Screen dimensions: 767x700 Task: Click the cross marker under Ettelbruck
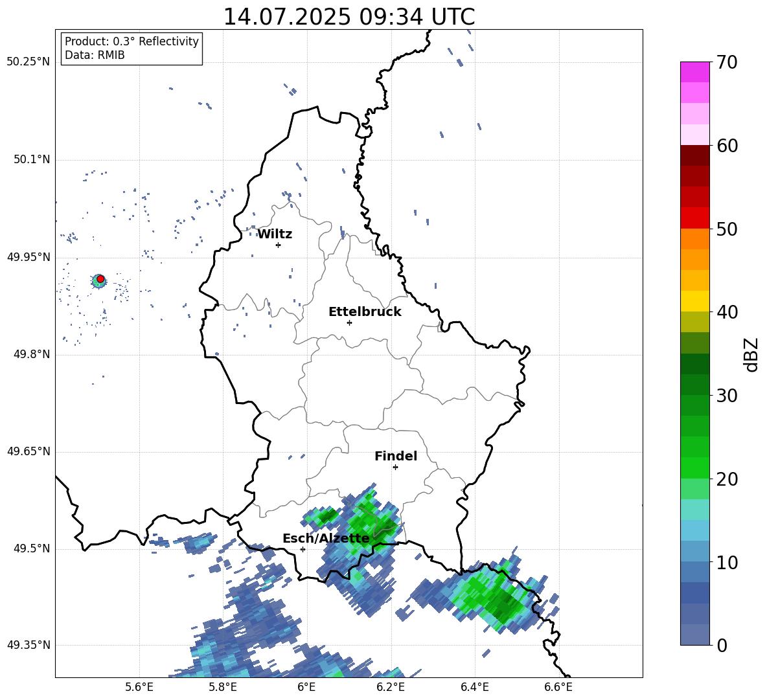[349, 322]
